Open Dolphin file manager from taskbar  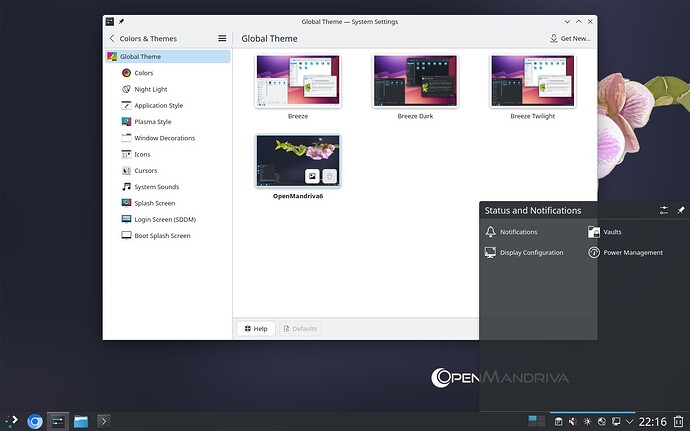click(x=81, y=421)
